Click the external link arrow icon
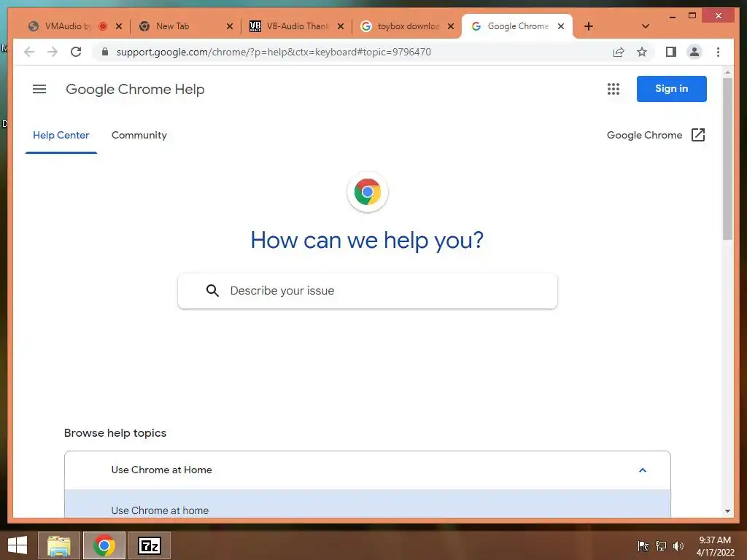The height and width of the screenshot is (560, 747). pyautogui.click(x=698, y=135)
